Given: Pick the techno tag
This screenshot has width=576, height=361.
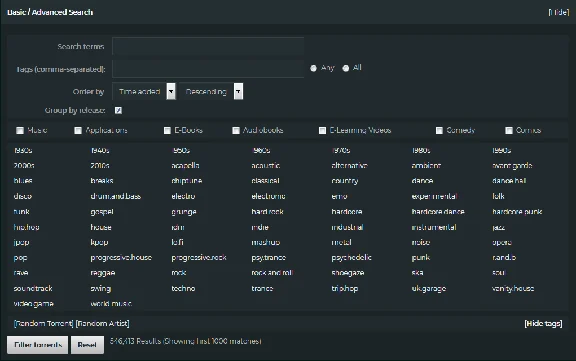Looking at the screenshot, I should click(183, 288).
